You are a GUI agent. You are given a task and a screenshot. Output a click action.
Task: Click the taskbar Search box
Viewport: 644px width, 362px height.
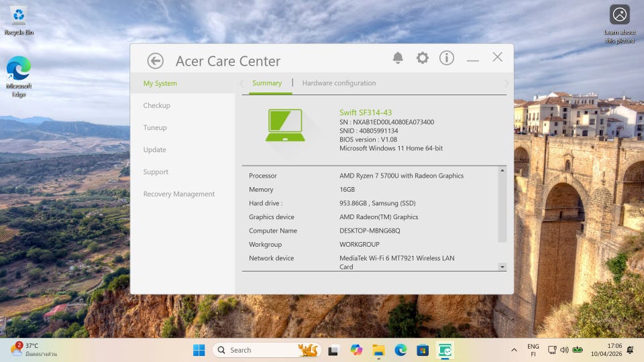click(267, 350)
